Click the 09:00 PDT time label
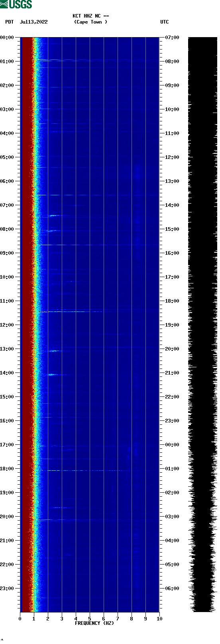This screenshot has height=644, width=220. pyautogui.click(x=7, y=253)
